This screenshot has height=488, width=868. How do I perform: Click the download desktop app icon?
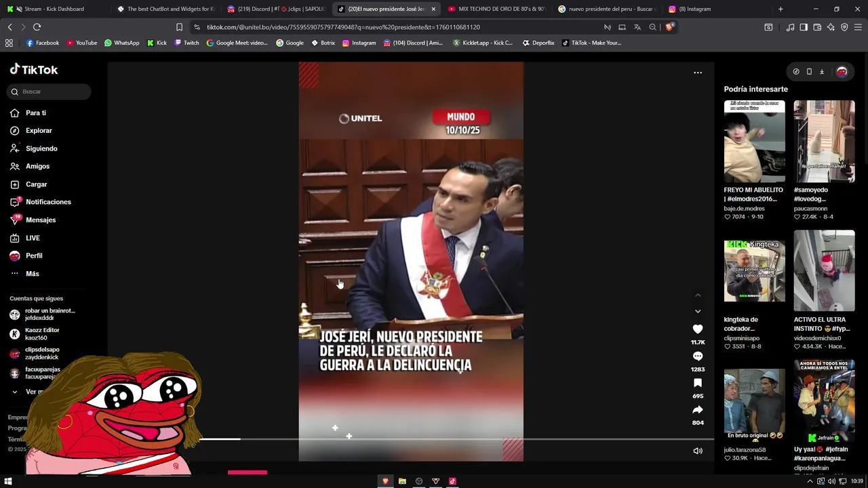pos(822,71)
